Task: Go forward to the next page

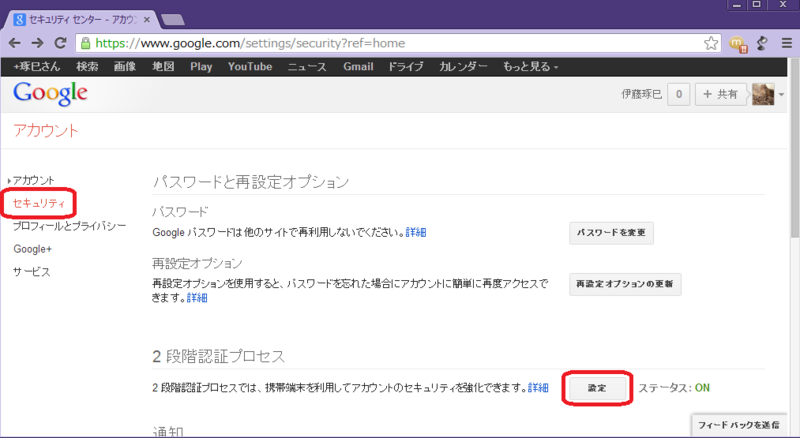Action: coord(37,43)
